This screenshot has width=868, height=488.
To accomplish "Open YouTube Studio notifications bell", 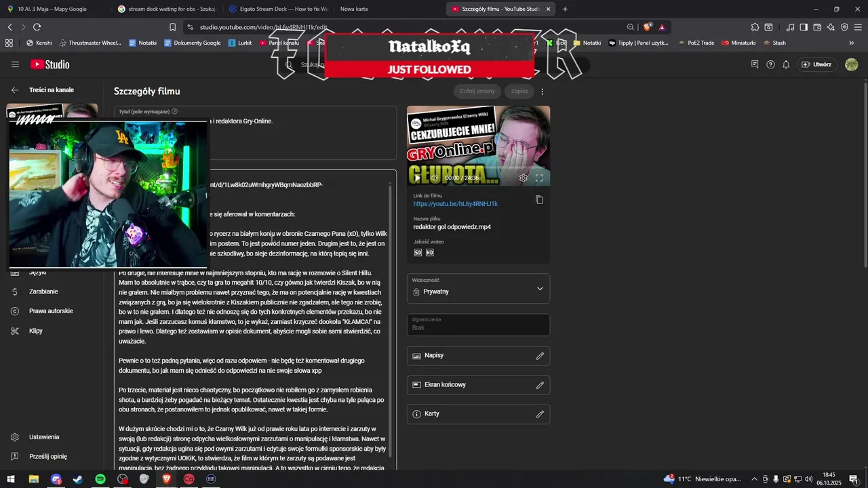I will point(786,64).
